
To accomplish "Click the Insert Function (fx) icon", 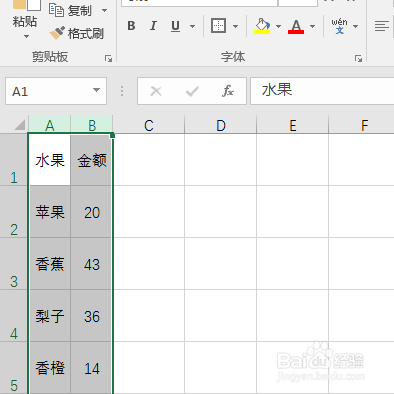I will pos(228,91).
